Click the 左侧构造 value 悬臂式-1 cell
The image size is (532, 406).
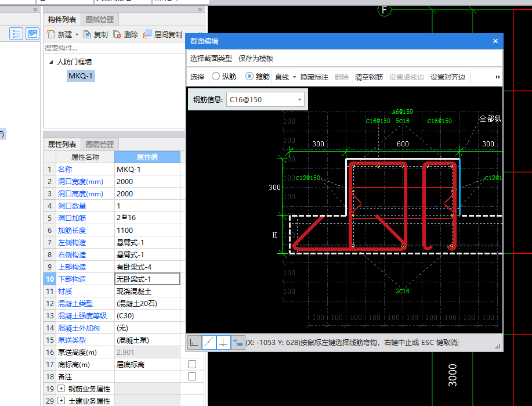click(x=147, y=242)
